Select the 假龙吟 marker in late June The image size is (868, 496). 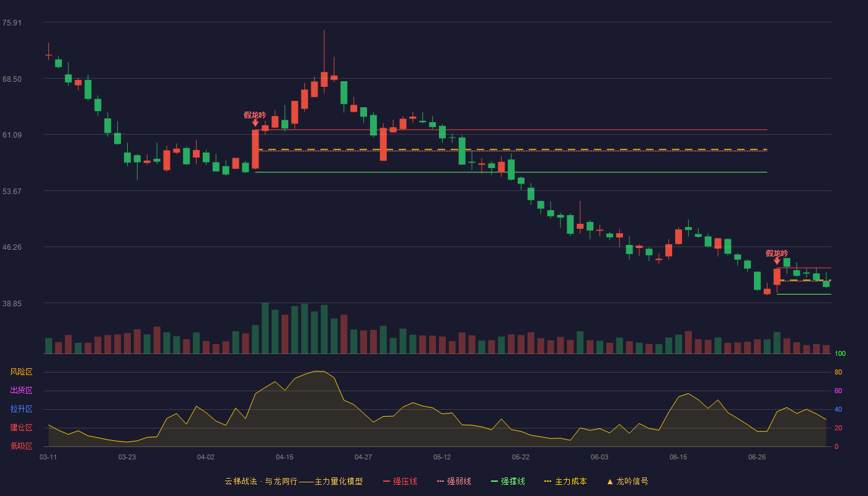point(777,257)
